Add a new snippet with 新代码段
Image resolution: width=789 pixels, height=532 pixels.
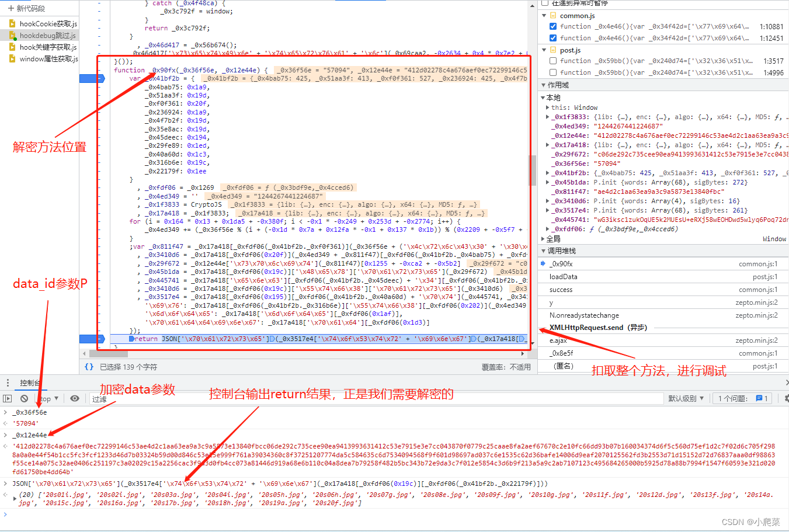[x=26, y=8]
